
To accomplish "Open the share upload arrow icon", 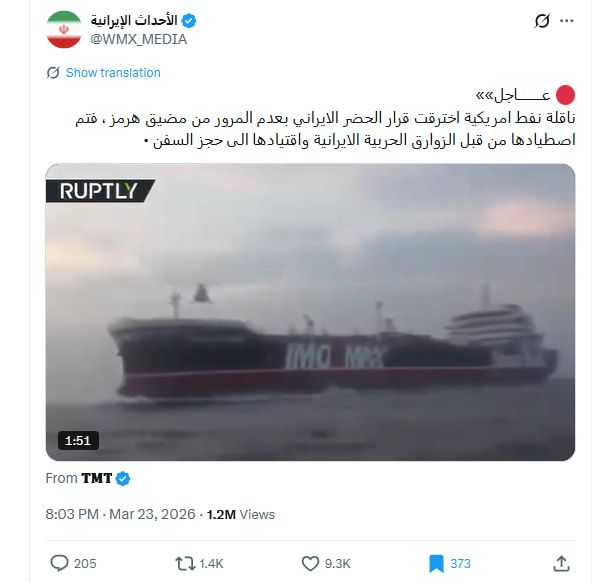I will [x=561, y=564].
